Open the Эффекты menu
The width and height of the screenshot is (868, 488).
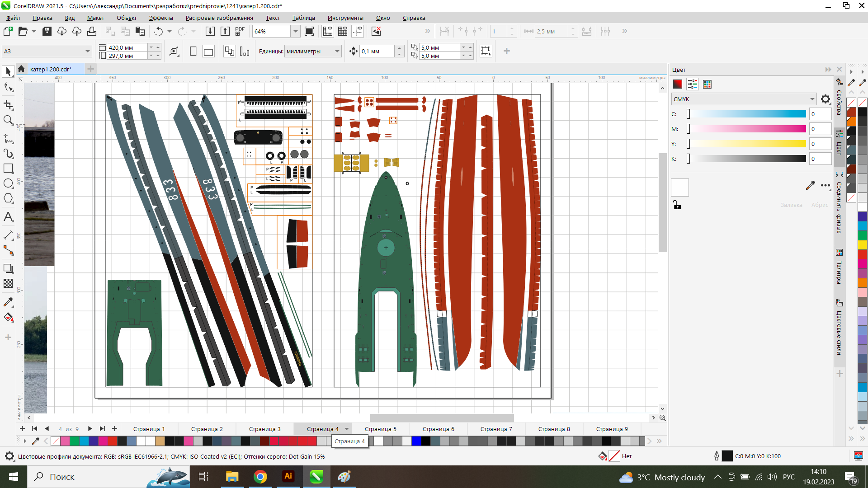point(161,18)
